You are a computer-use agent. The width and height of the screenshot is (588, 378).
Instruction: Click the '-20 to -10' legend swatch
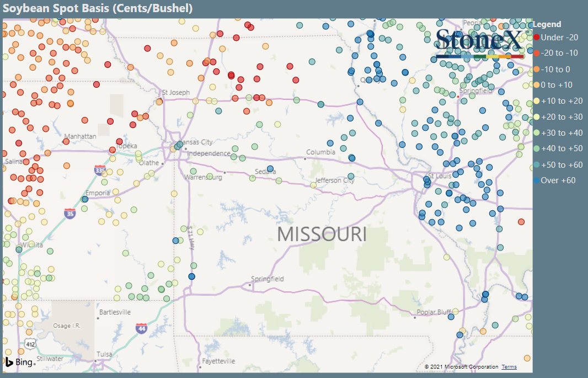[x=536, y=53]
